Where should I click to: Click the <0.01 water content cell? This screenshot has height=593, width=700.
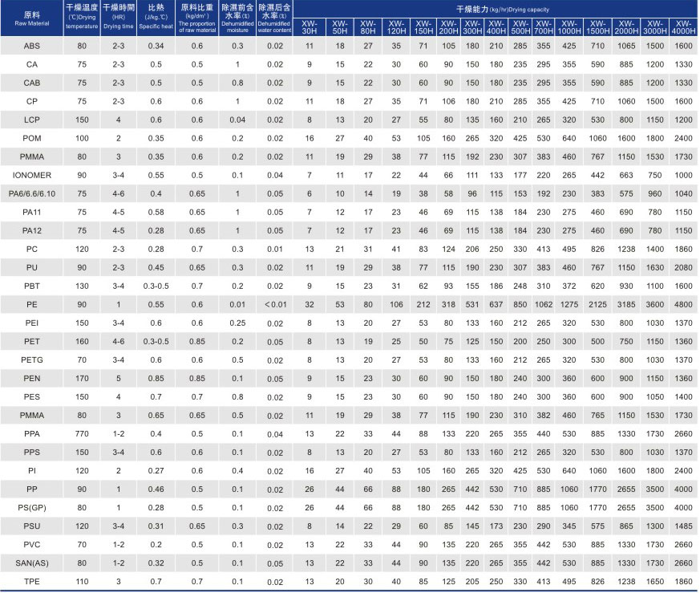point(274,304)
